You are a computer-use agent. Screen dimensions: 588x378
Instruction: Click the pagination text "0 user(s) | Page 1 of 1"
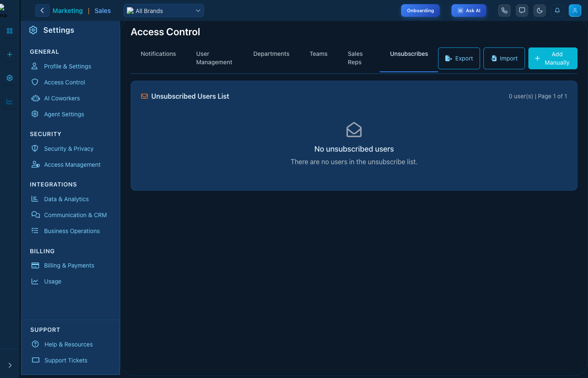point(538,96)
